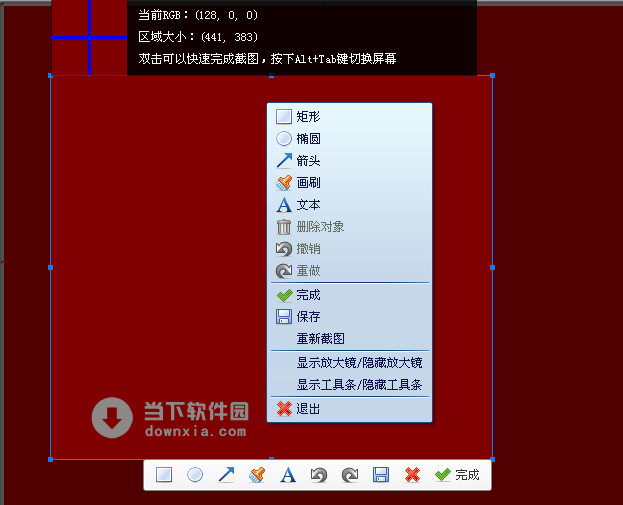
Task: Choose 保存 in the context menu
Action: tap(349, 317)
